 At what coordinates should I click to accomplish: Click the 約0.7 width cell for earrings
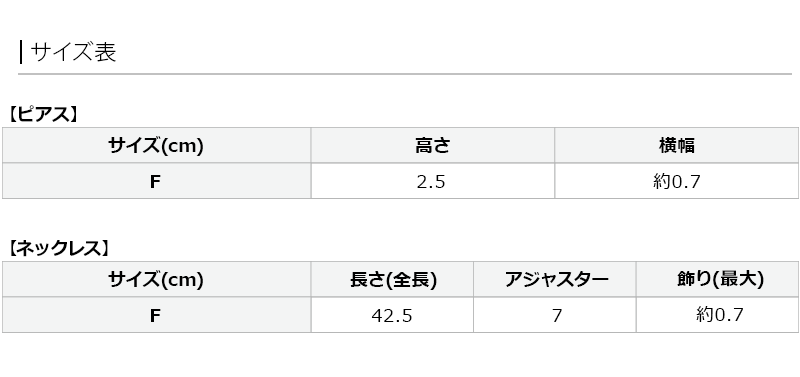677,181
